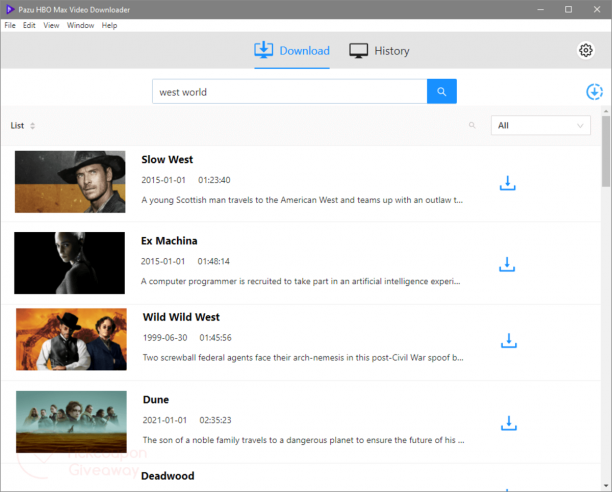This screenshot has height=492, width=612.
Task: Click the Slow West title
Action: pos(167,160)
